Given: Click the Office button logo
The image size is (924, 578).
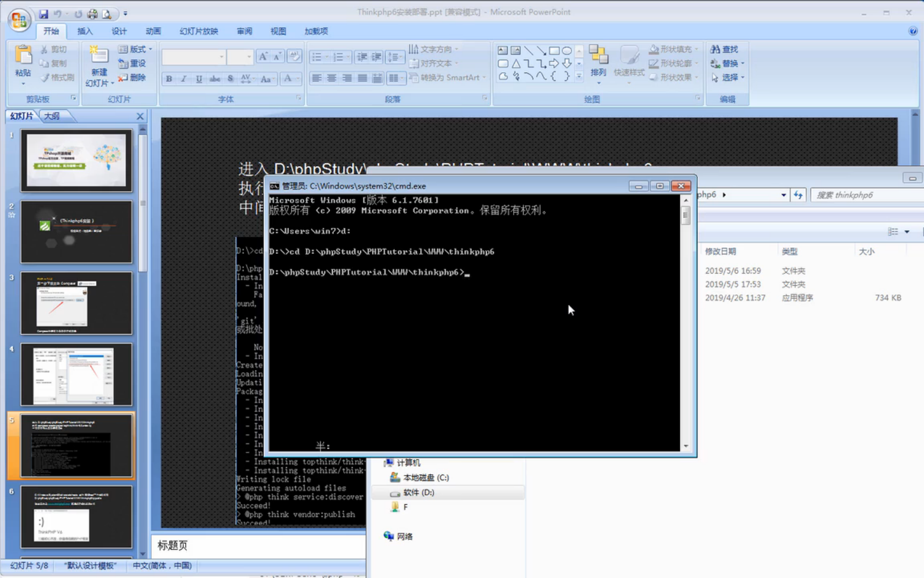Looking at the screenshot, I should 19,19.
